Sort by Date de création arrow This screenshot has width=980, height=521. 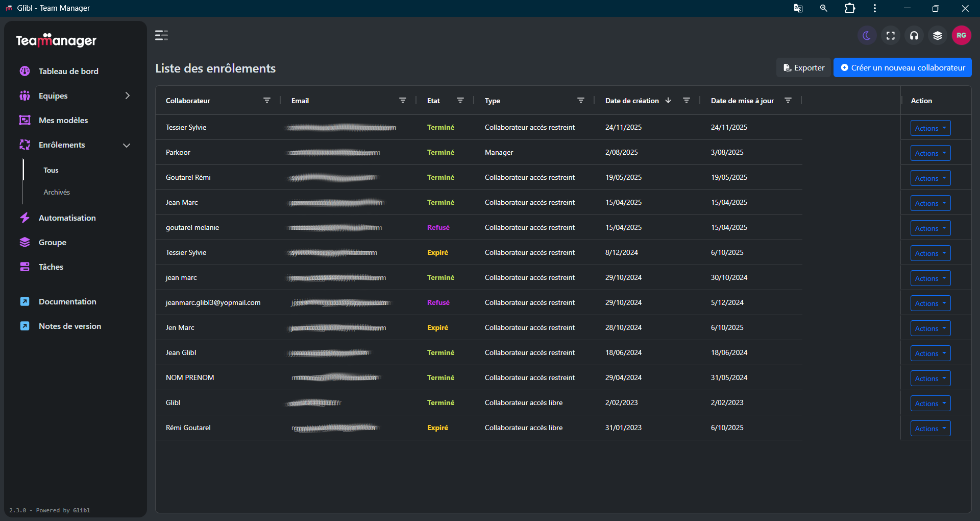(668, 101)
